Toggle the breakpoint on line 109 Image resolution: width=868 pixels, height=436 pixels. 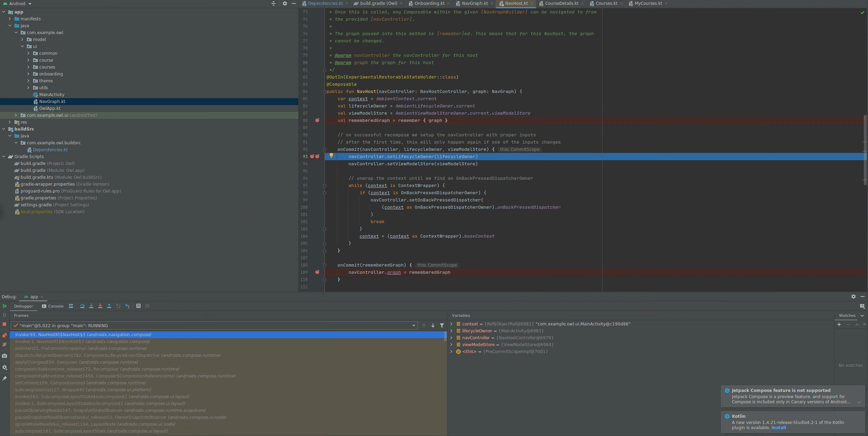click(x=317, y=272)
